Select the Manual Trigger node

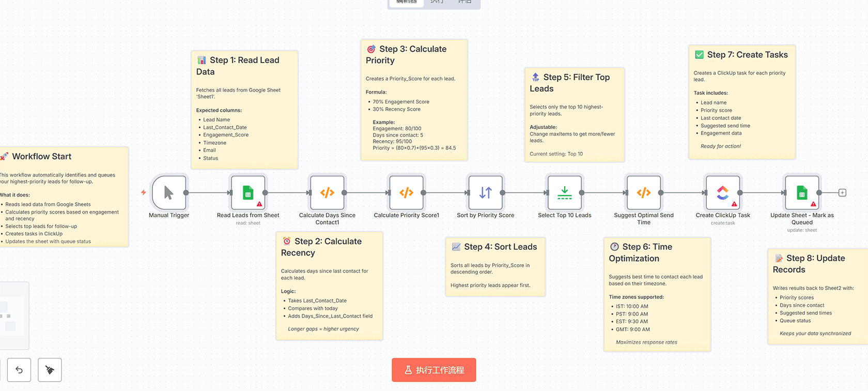[168, 193]
